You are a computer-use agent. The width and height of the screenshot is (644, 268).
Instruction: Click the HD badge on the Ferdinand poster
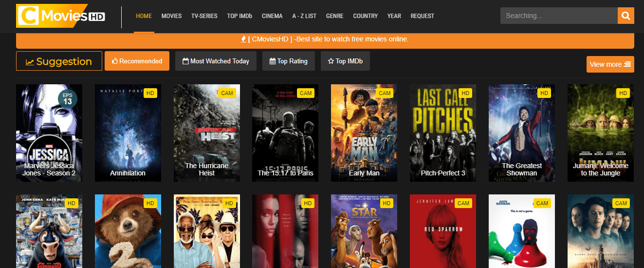click(x=72, y=203)
